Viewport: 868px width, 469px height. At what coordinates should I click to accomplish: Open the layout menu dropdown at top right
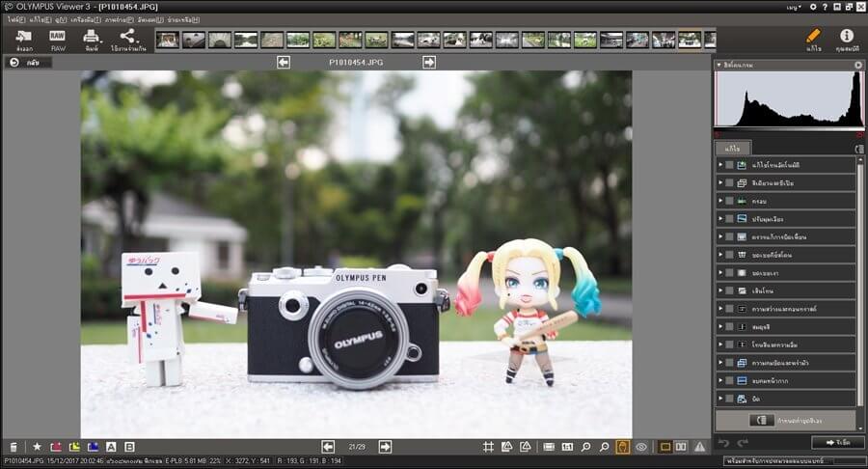[794, 7]
